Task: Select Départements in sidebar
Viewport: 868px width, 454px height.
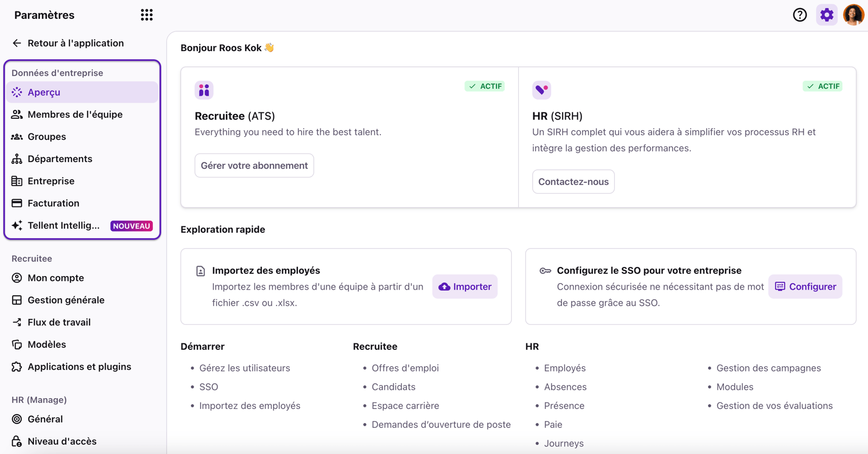Action: 82,159
